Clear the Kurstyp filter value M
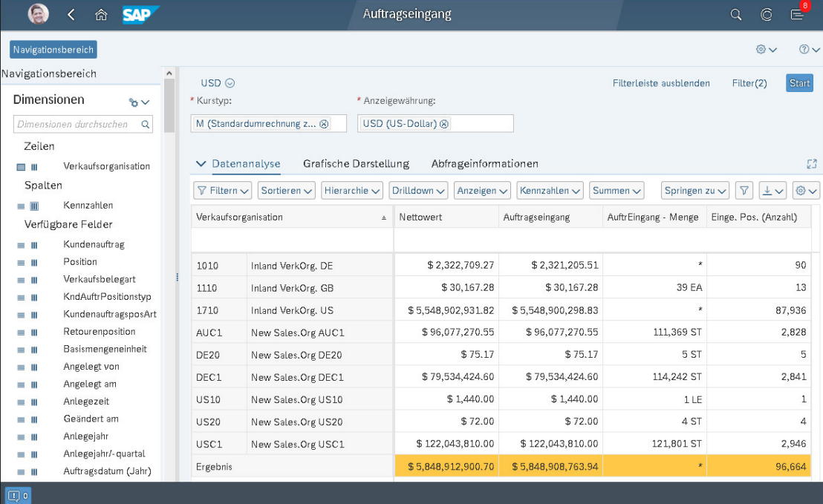This screenshot has height=504, width=823. 325,123
